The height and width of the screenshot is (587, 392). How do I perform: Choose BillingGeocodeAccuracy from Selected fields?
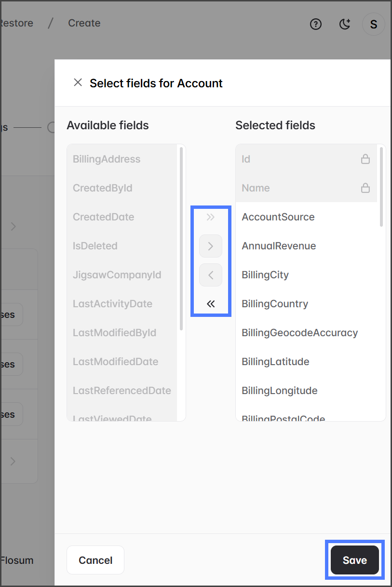(x=299, y=333)
